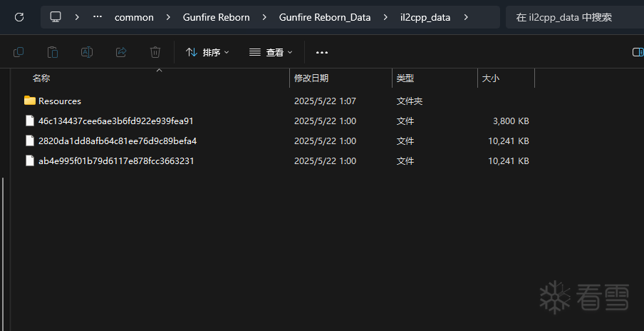Expand chevron after Gunfire Reborn_Data breadcrumb
This screenshot has height=331, width=644.
[x=385, y=17]
